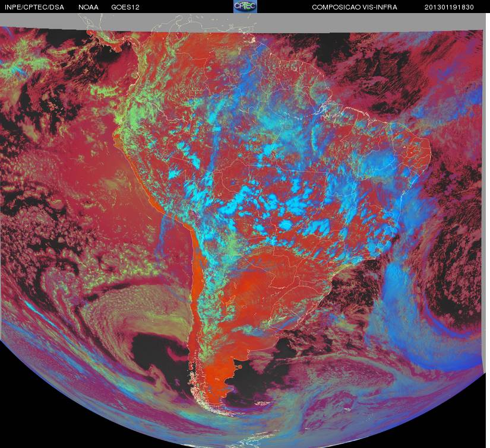This screenshot has height=448, width=490.
Task: Select the COMPOSICAO VIS-INFRA title text
Action: (x=355, y=7)
